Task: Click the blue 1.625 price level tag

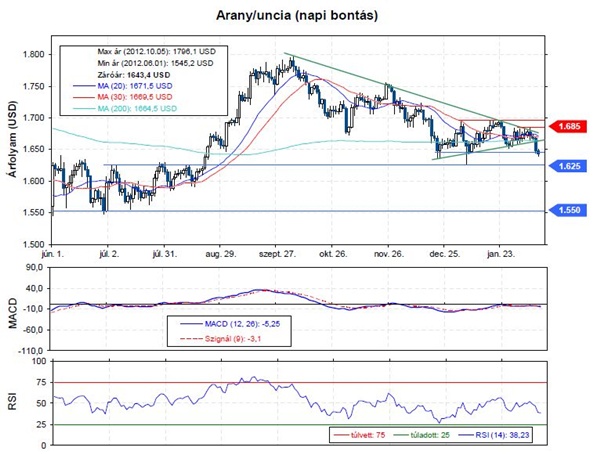Action: tap(568, 165)
